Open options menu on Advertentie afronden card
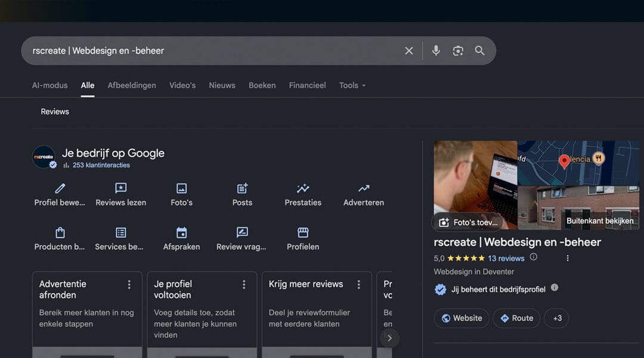This screenshot has width=644, height=358. click(129, 285)
